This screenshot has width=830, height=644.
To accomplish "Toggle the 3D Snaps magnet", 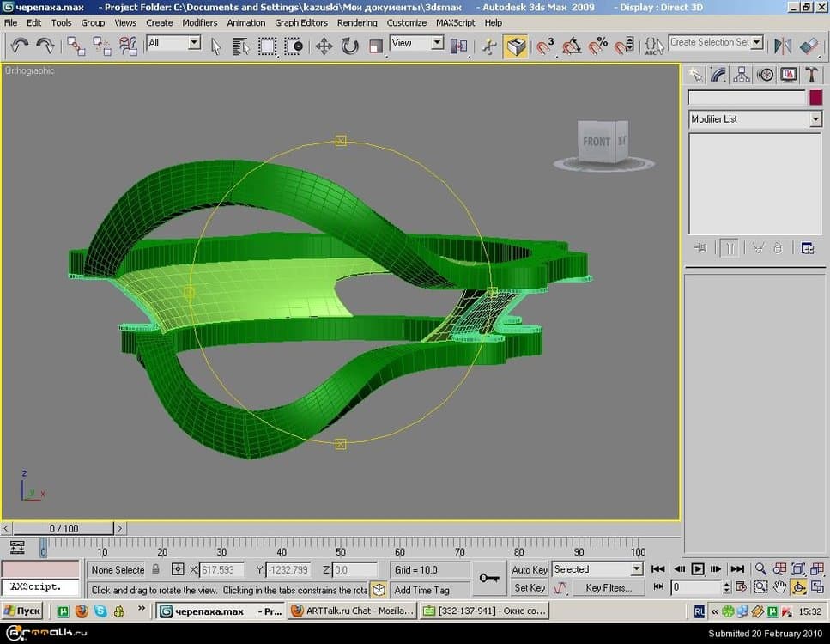I will coord(545,46).
